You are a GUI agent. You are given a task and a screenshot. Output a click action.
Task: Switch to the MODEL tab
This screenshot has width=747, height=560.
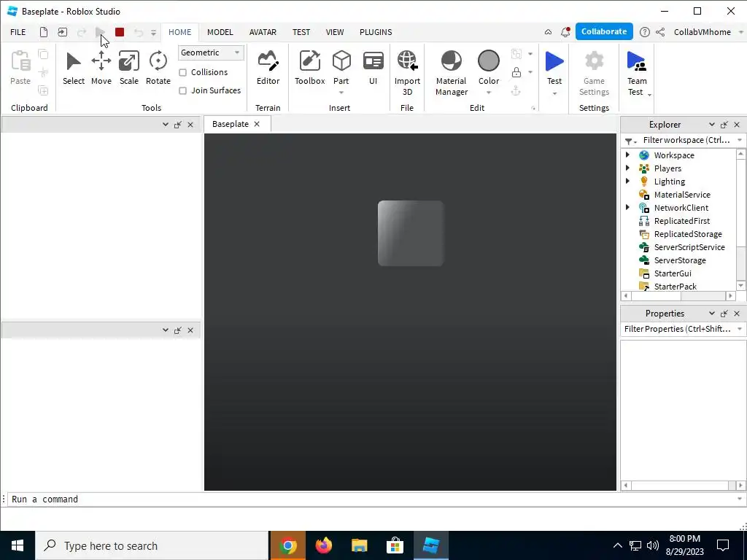click(220, 32)
